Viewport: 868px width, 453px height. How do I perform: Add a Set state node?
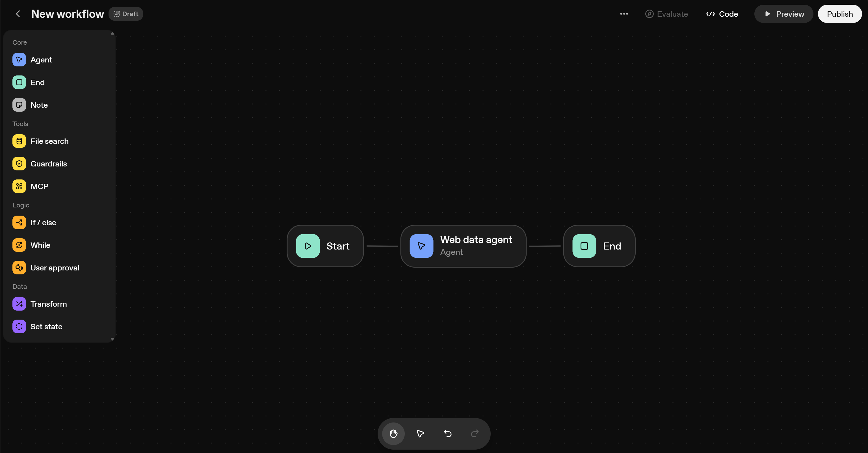point(47,326)
